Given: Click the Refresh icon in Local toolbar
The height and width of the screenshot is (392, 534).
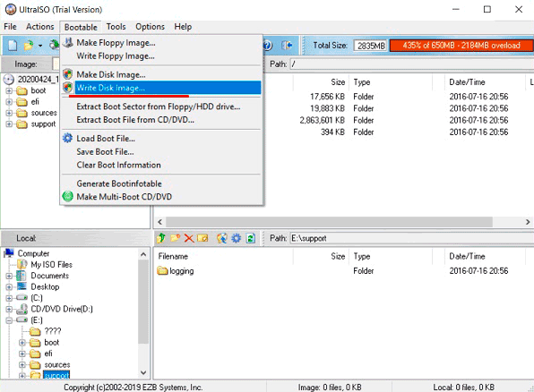Looking at the screenshot, I should coord(251,238).
